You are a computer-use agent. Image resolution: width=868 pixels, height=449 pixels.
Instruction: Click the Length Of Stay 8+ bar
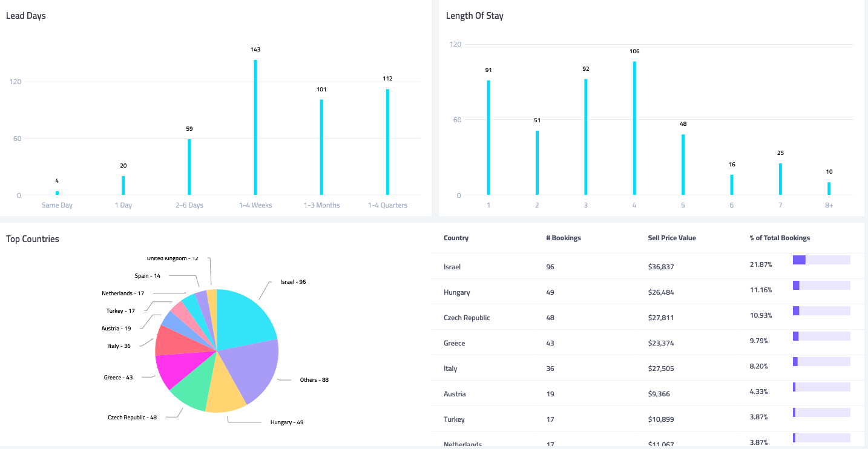(x=829, y=188)
